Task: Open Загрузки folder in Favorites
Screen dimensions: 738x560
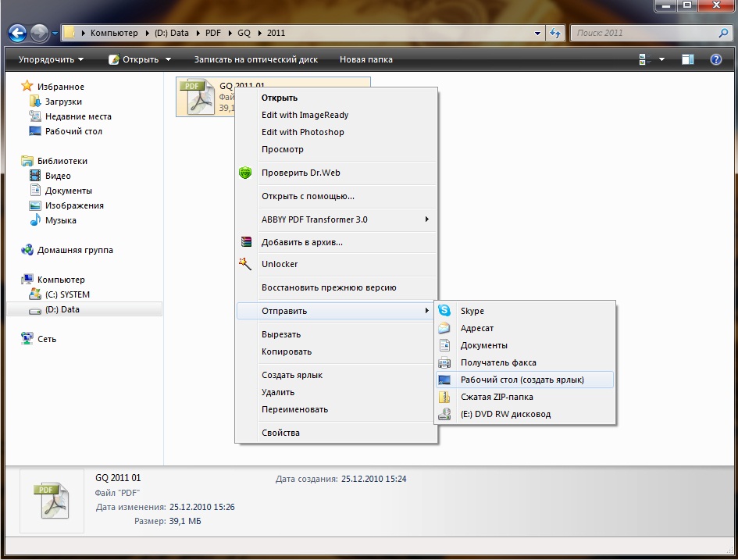Action: point(63,102)
